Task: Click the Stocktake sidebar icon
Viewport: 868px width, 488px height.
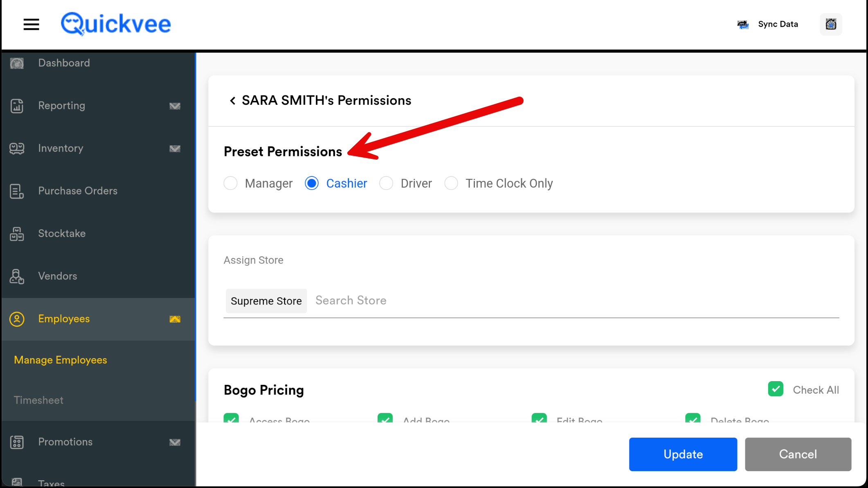Action: 17,234
